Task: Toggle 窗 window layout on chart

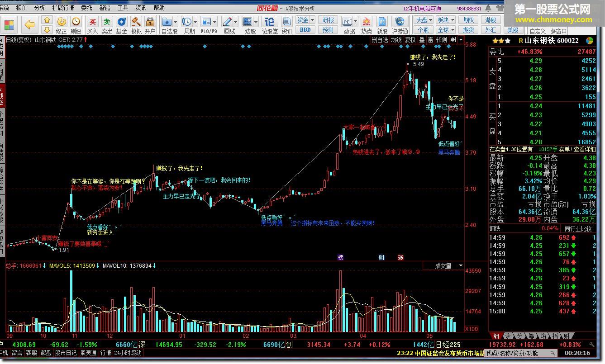Action: coord(430,40)
